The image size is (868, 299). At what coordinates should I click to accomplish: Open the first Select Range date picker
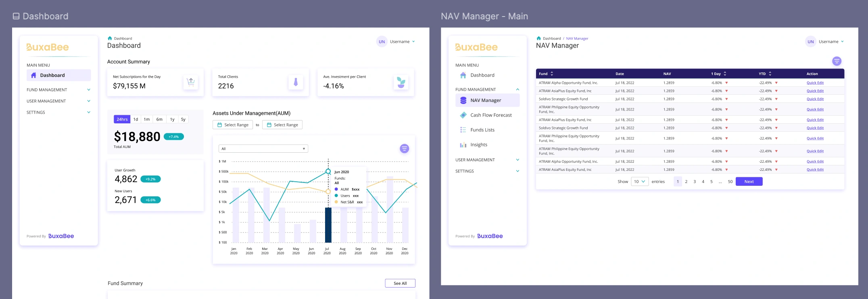tap(233, 125)
